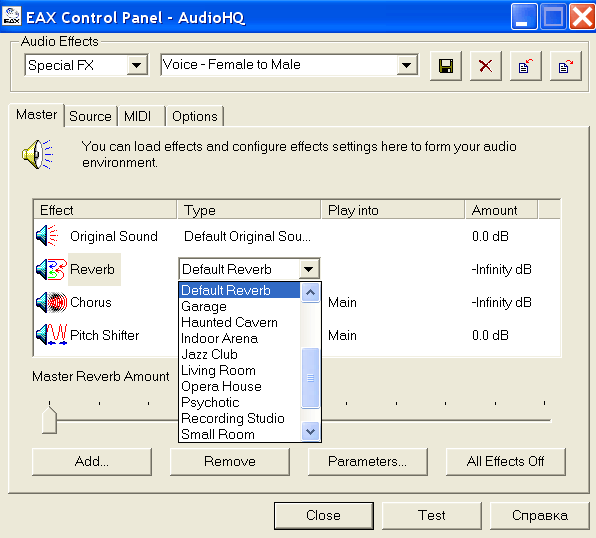Minimize the EAX Control Panel window
The image size is (596, 538).
tap(524, 16)
